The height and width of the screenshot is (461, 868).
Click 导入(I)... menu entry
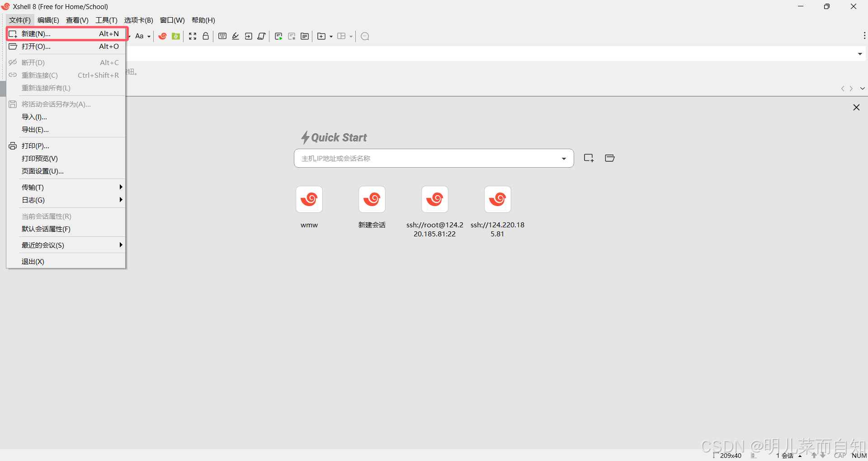66,117
